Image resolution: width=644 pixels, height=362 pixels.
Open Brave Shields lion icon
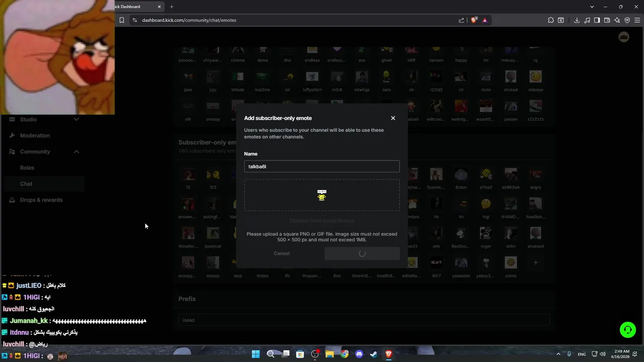pos(473,20)
